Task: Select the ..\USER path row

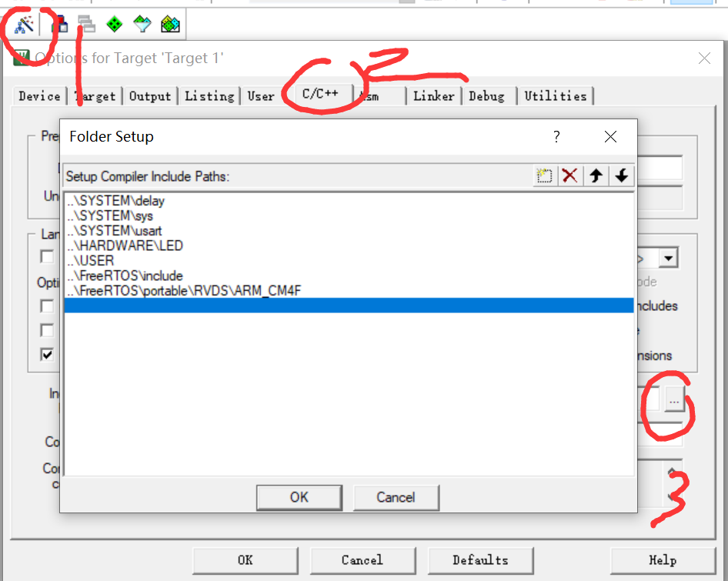Action: (349, 261)
